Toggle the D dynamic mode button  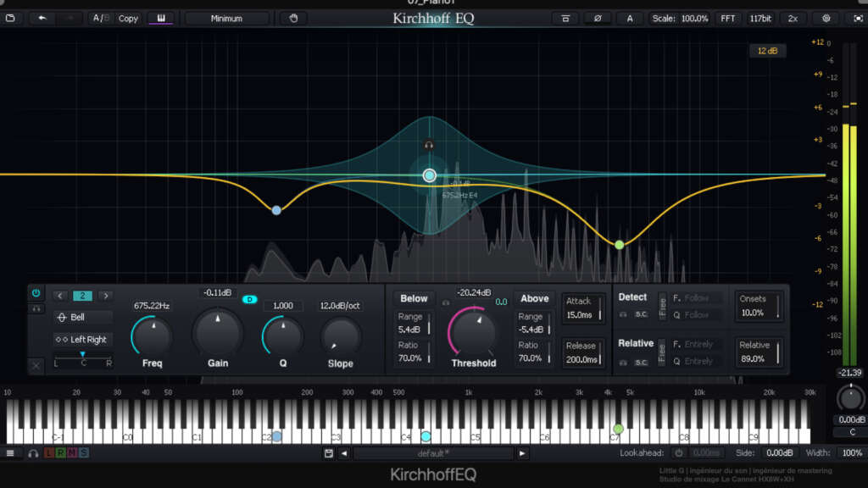(250, 299)
